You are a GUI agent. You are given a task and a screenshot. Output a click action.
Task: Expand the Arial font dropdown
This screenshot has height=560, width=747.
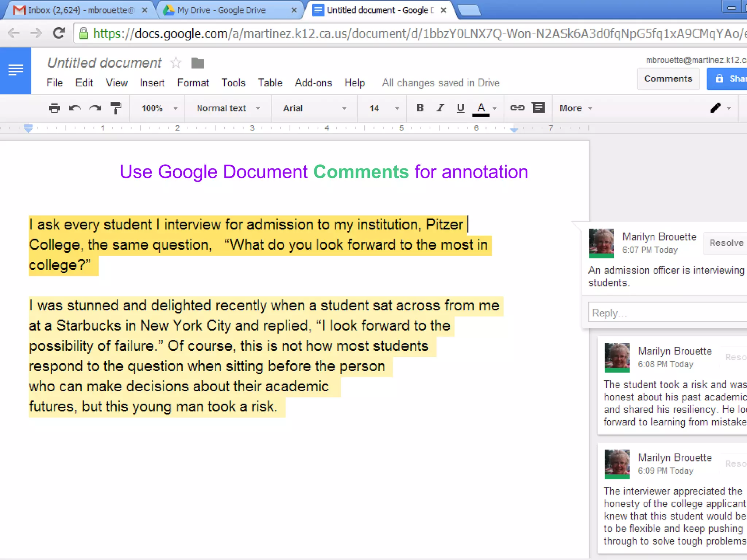[314, 108]
